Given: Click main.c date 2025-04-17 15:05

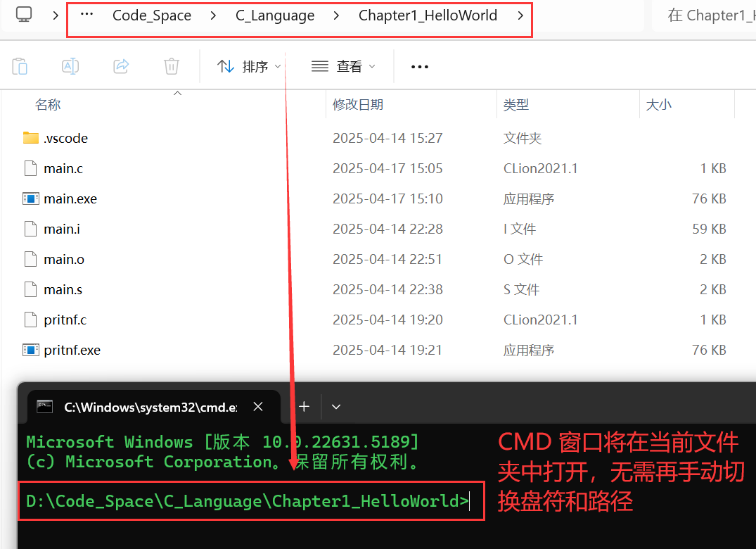Looking at the screenshot, I should [387, 168].
